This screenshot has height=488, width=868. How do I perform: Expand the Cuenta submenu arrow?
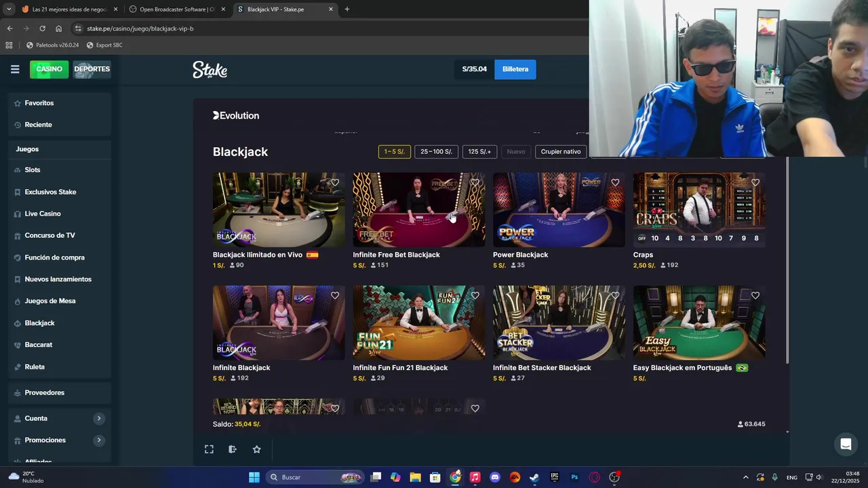click(x=98, y=418)
